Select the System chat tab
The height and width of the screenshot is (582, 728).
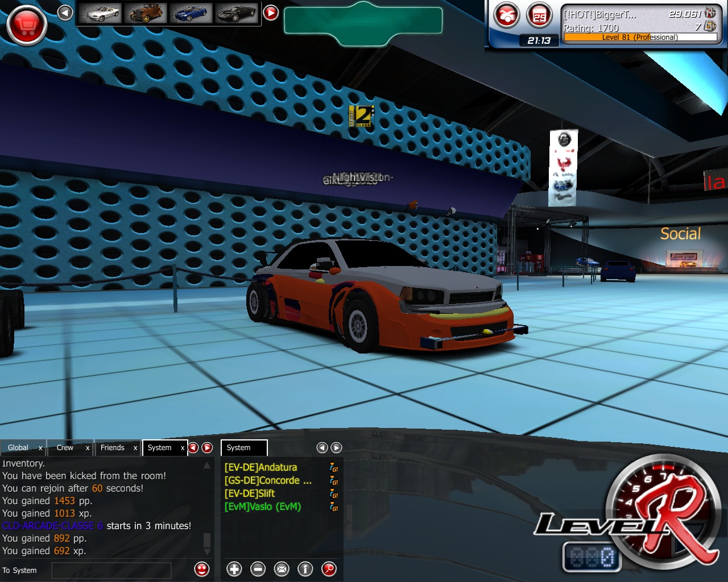(x=159, y=448)
